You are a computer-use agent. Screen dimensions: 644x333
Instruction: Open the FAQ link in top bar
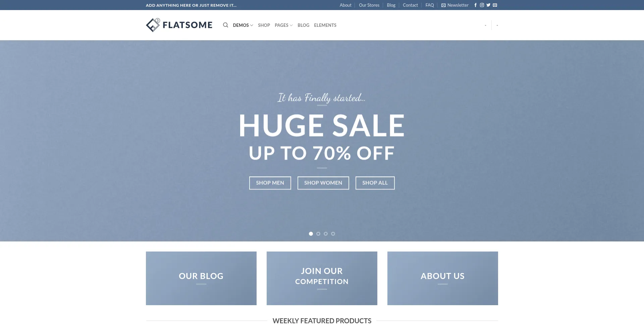tap(430, 5)
